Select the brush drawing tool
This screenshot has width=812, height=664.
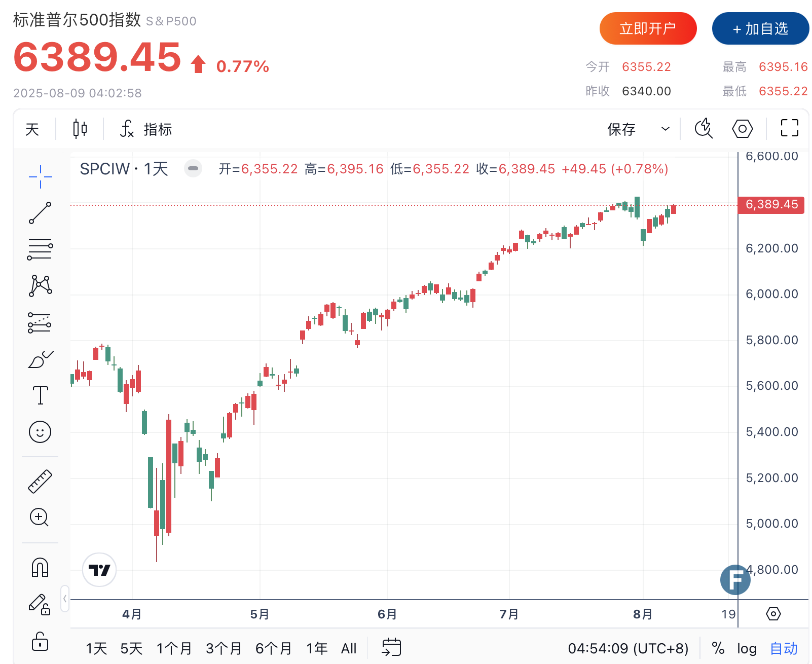pyautogui.click(x=40, y=359)
